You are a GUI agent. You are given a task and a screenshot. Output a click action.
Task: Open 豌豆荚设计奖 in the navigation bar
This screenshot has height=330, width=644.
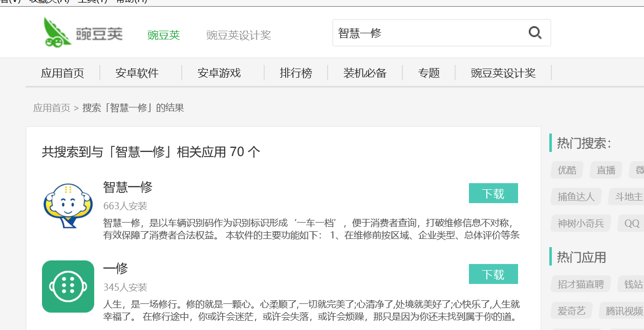coord(503,73)
